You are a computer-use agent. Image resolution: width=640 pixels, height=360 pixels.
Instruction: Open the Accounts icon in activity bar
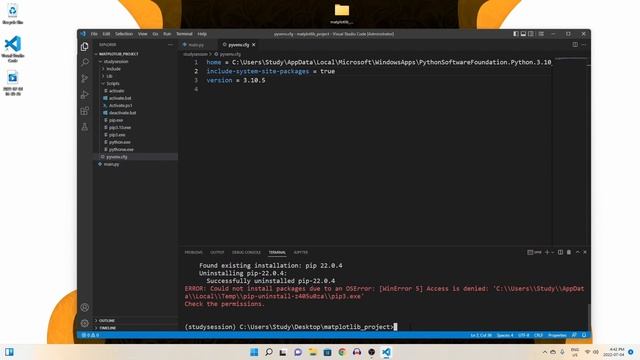point(84,307)
